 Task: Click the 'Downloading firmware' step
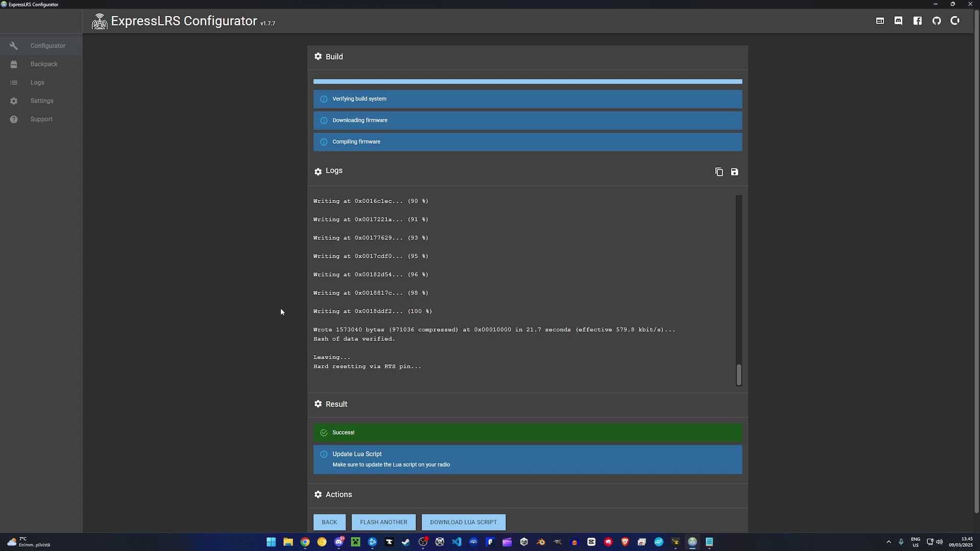(x=527, y=120)
